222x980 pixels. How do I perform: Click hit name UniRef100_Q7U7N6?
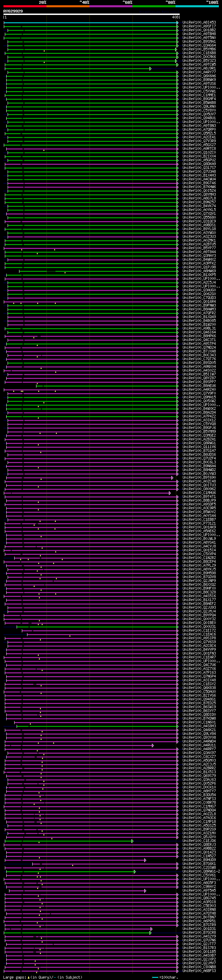point(199,940)
